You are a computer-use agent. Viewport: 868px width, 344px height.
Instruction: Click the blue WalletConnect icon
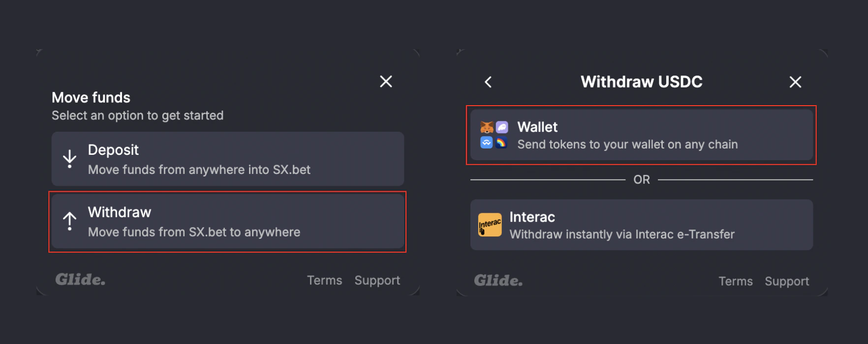pos(487,143)
